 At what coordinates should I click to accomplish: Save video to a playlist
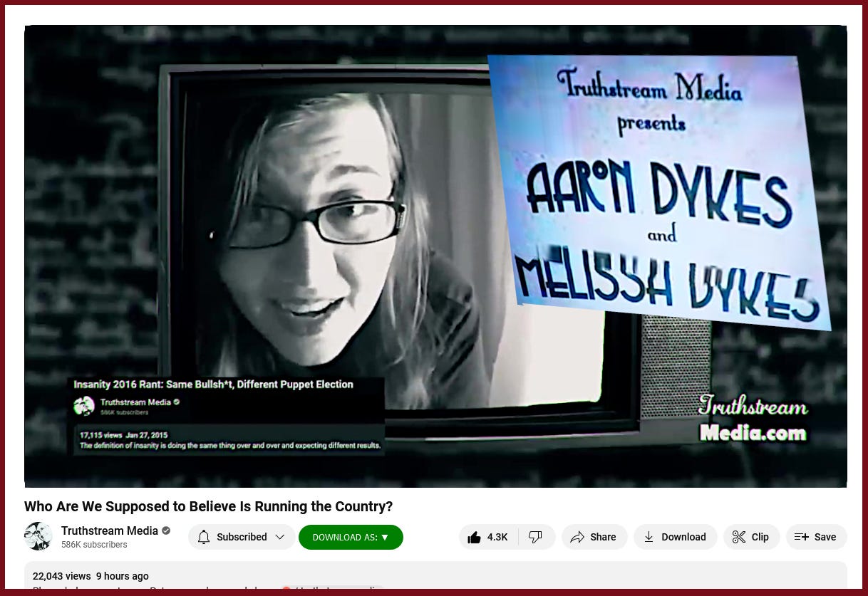click(x=817, y=537)
